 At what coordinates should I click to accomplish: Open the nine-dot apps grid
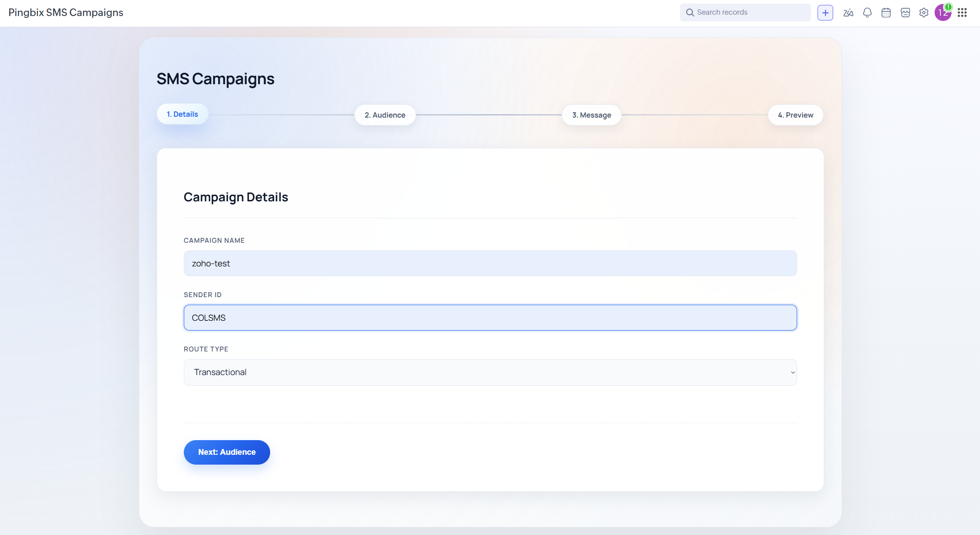click(x=962, y=12)
